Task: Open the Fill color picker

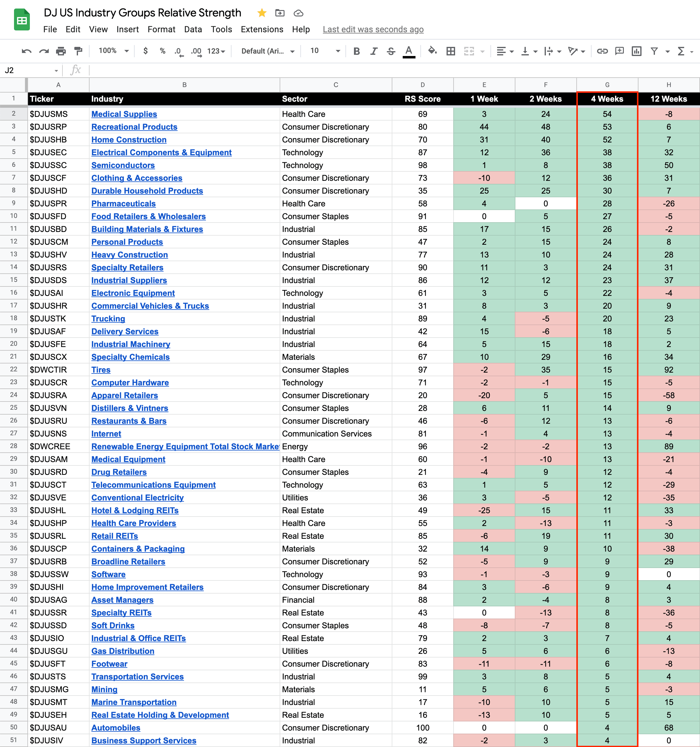Action: [432, 51]
